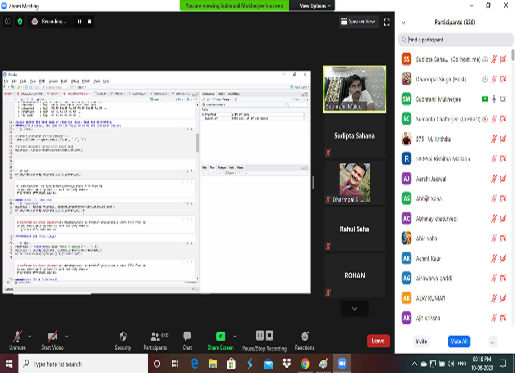Image resolution: width=515 pixels, height=373 pixels.
Task: Click the Start Video camera icon
Action: (52, 336)
